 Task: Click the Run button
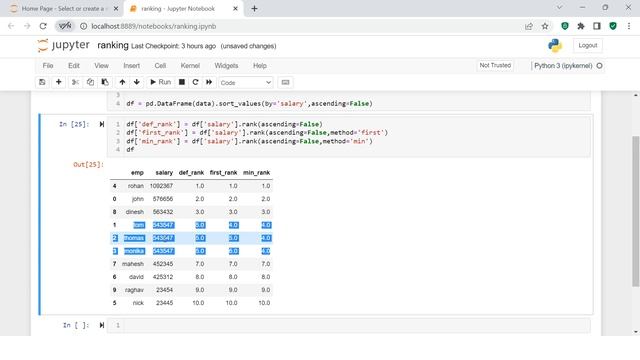pyautogui.click(x=160, y=82)
